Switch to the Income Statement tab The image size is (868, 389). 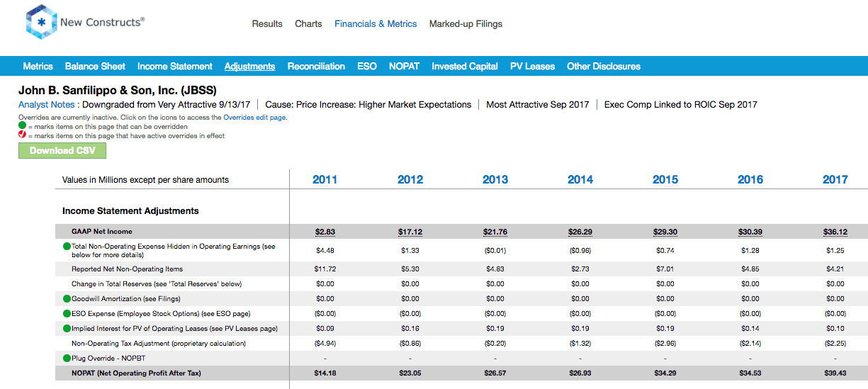pos(175,66)
